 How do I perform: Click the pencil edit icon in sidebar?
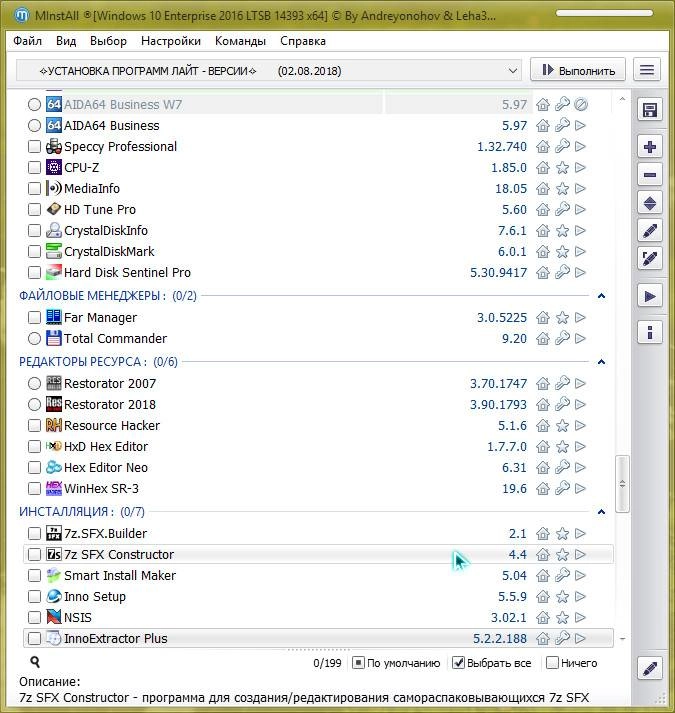[650, 231]
